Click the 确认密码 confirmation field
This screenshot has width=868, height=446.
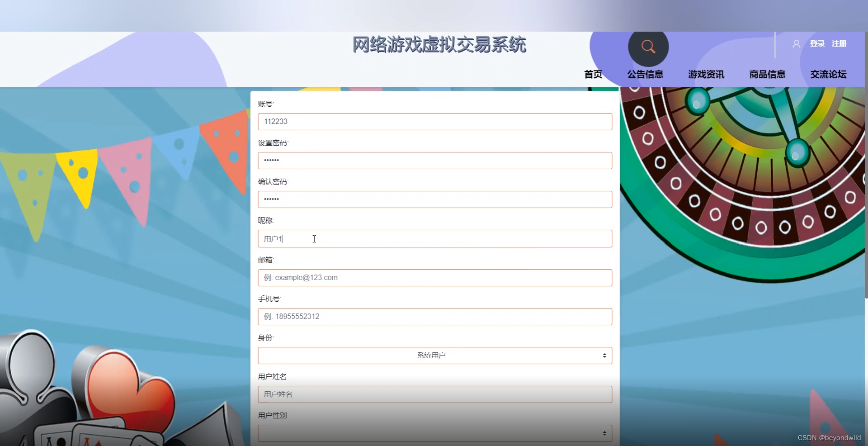click(x=434, y=199)
